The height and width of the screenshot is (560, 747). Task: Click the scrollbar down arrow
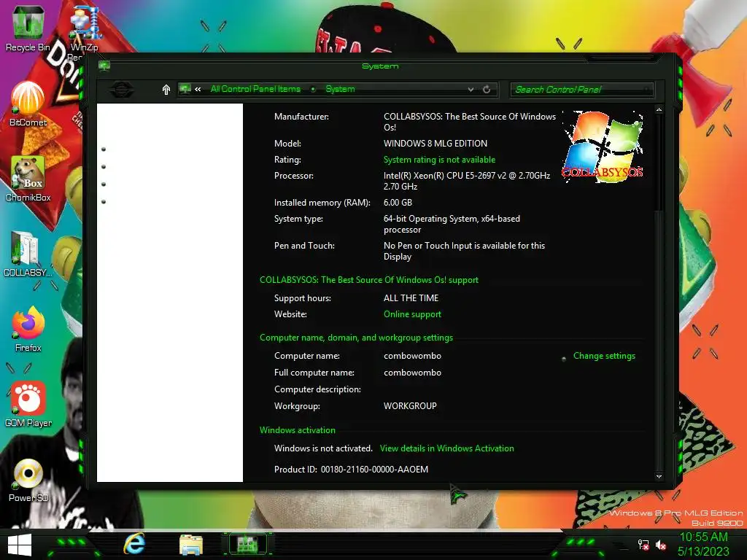(x=659, y=475)
